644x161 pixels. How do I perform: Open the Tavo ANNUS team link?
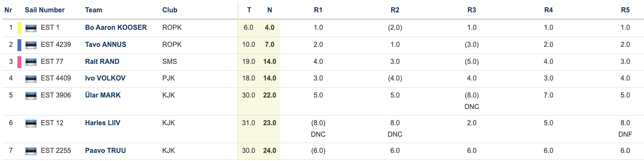tap(106, 45)
